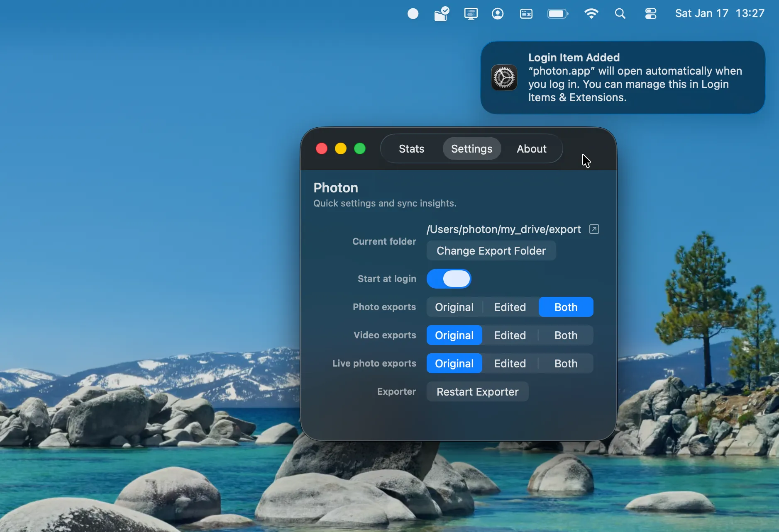Click the Photo exports label
The height and width of the screenshot is (532, 779).
pyautogui.click(x=384, y=307)
